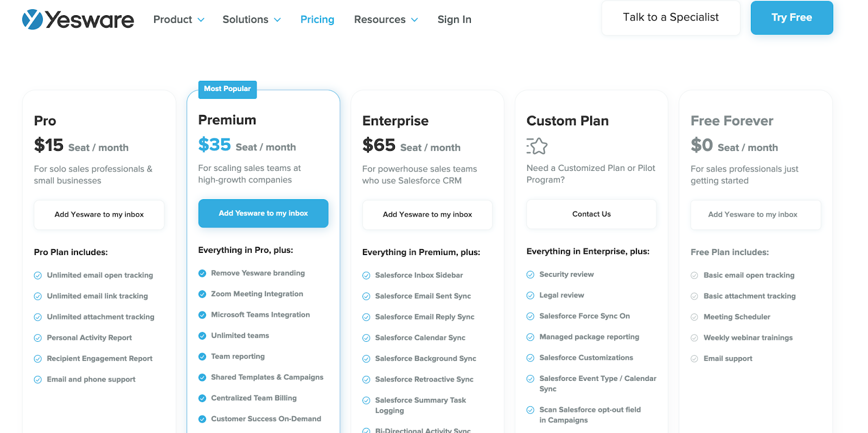Expand the Product dropdown menu

pyautogui.click(x=178, y=20)
